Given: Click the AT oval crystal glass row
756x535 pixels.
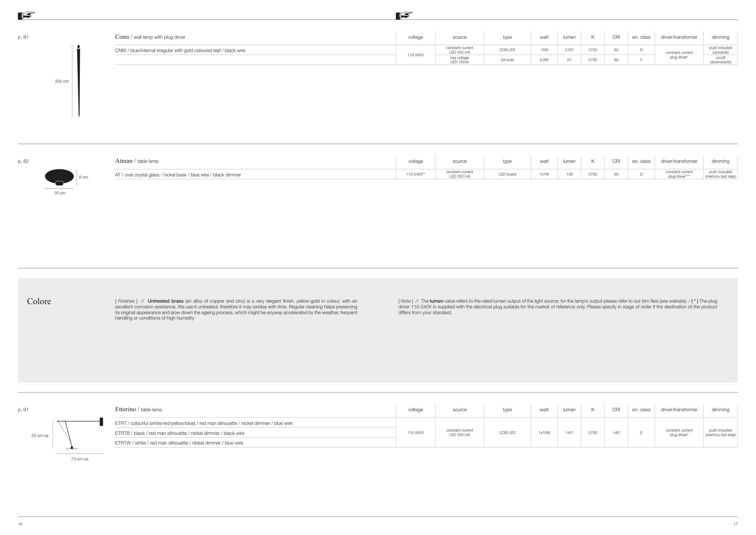Looking at the screenshot, I should (x=178, y=175).
